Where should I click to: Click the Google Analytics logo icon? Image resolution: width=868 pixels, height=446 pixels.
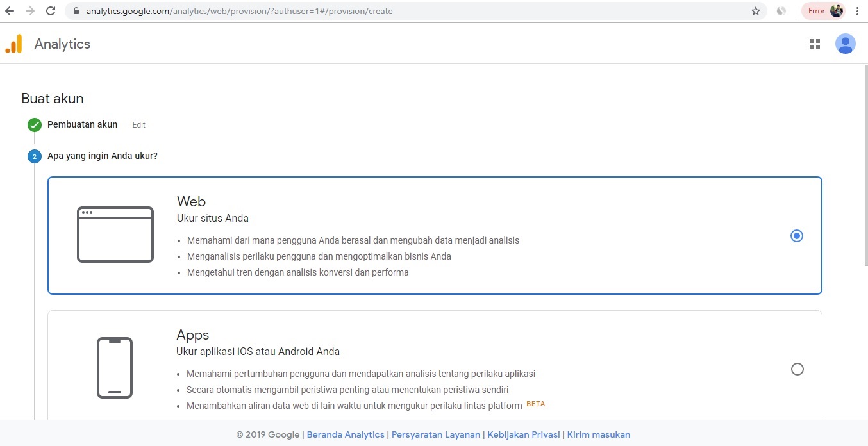coord(14,44)
